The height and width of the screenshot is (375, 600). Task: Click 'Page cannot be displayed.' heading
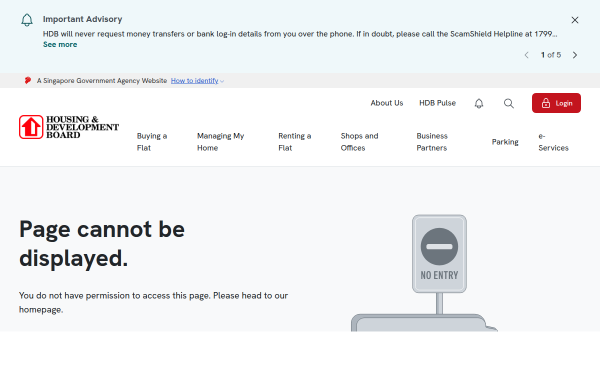point(102,244)
